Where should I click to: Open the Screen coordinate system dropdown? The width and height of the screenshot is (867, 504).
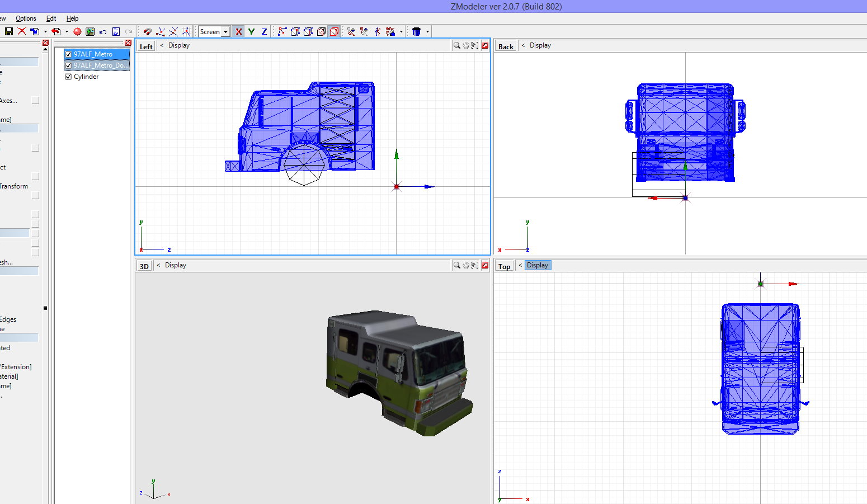[x=225, y=31]
